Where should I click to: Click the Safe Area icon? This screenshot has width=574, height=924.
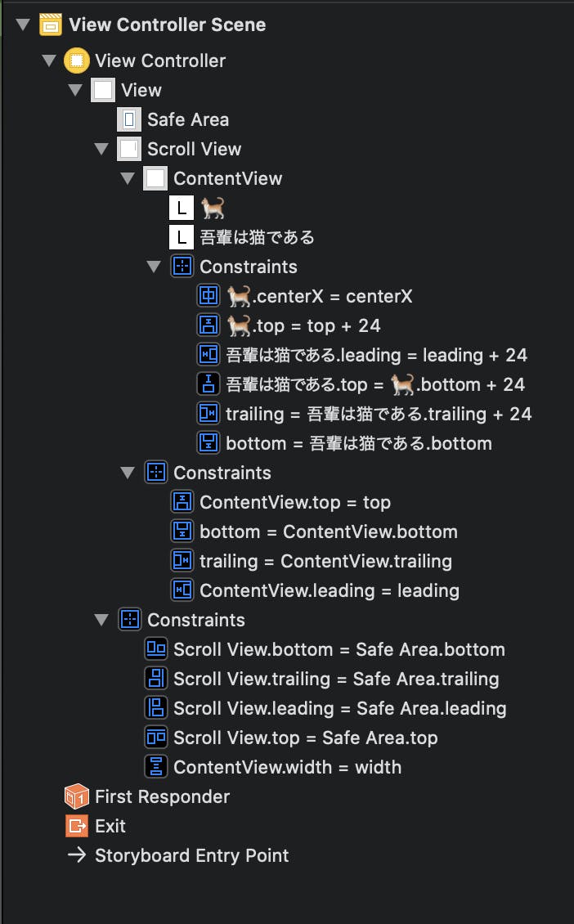click(x=128, y=119)
